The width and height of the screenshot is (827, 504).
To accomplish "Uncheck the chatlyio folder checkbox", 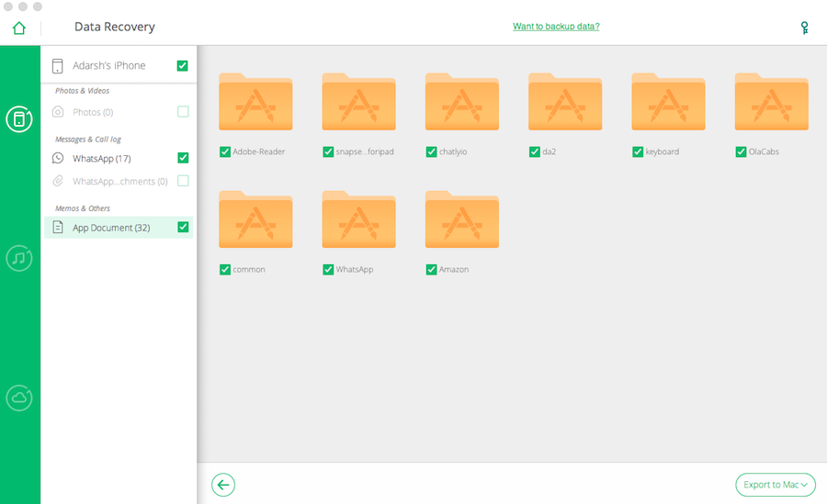I will point(431,151).
